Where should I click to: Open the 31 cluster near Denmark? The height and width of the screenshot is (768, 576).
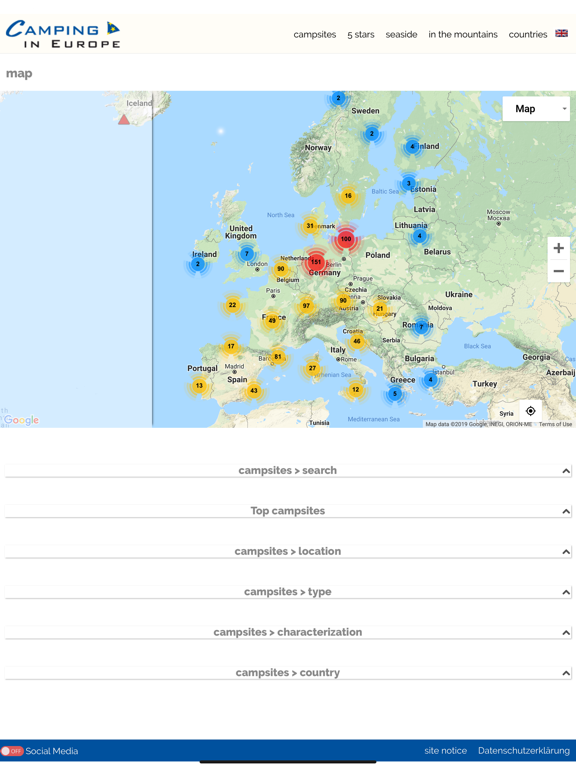[310, 226]
